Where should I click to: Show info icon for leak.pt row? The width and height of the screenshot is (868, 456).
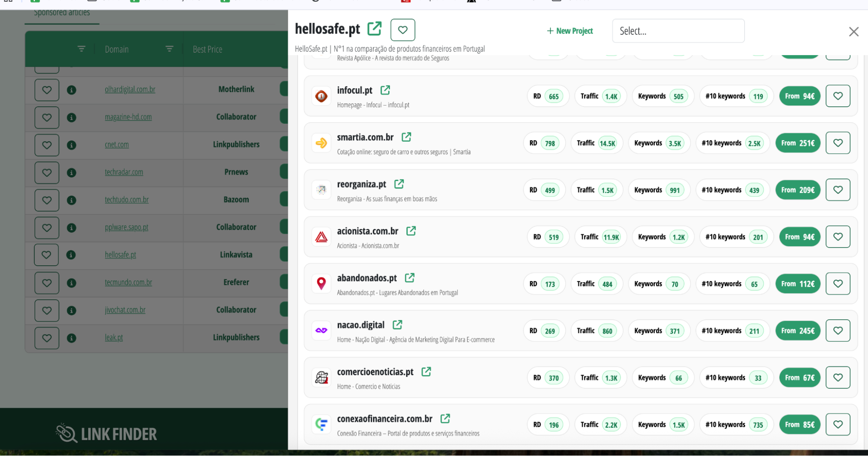coord(72,338)
